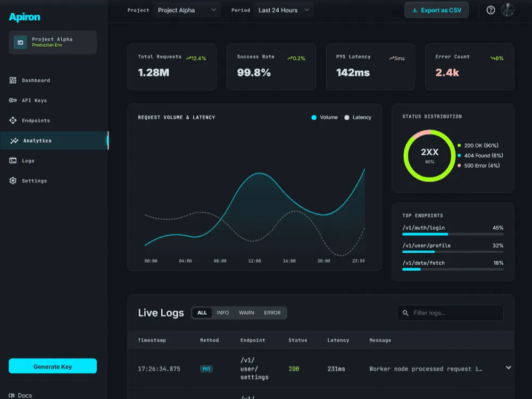Image resolution: width=532 pixels, height=399 pixels.
Task: Toggle the Latency series legend
Action: pyautogui.click(x=358, y=118)
